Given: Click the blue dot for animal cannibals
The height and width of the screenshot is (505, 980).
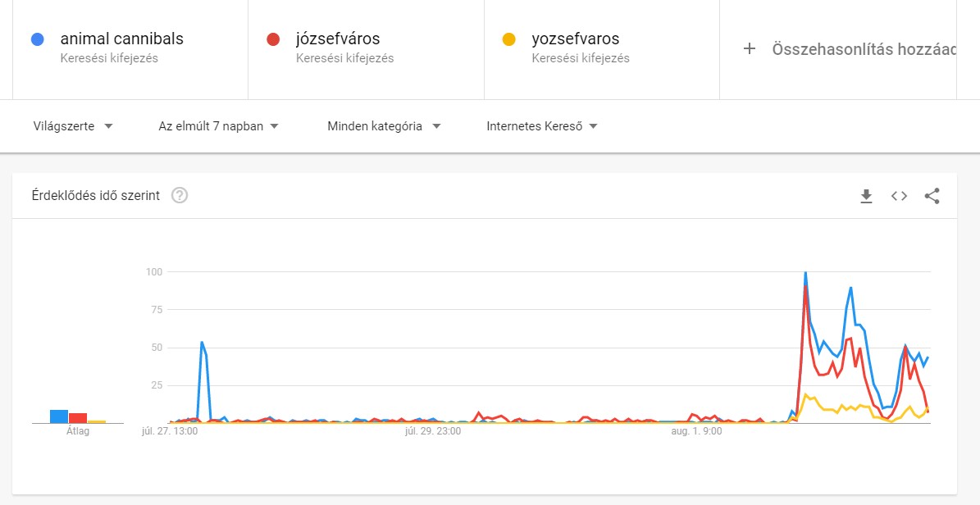Looking at the screenshot, I should click(x=37, y=39).
